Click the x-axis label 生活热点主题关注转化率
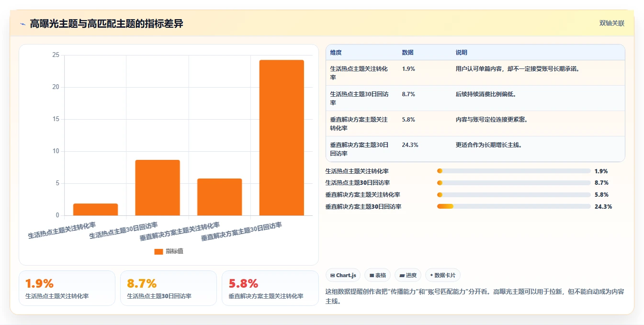The height and width of the screenshot is (325, 644). 62,230
